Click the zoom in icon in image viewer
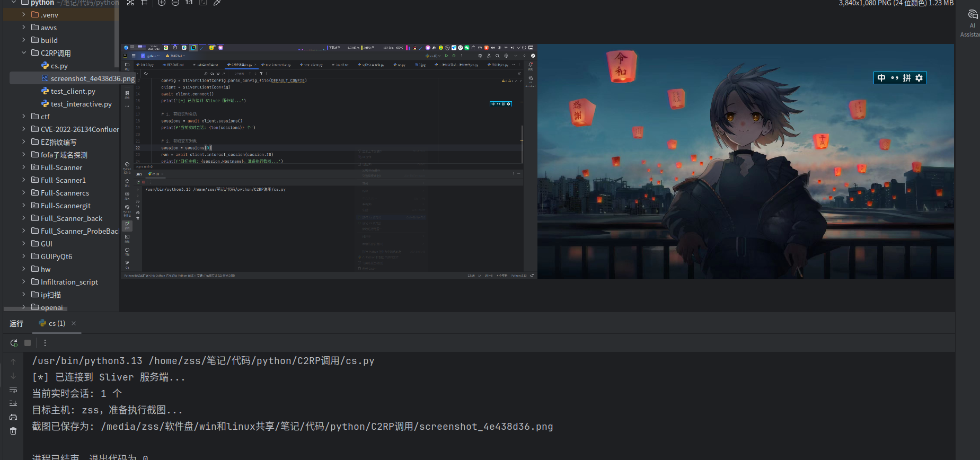The height and width of the screenshot is (460, 980). 162,3
